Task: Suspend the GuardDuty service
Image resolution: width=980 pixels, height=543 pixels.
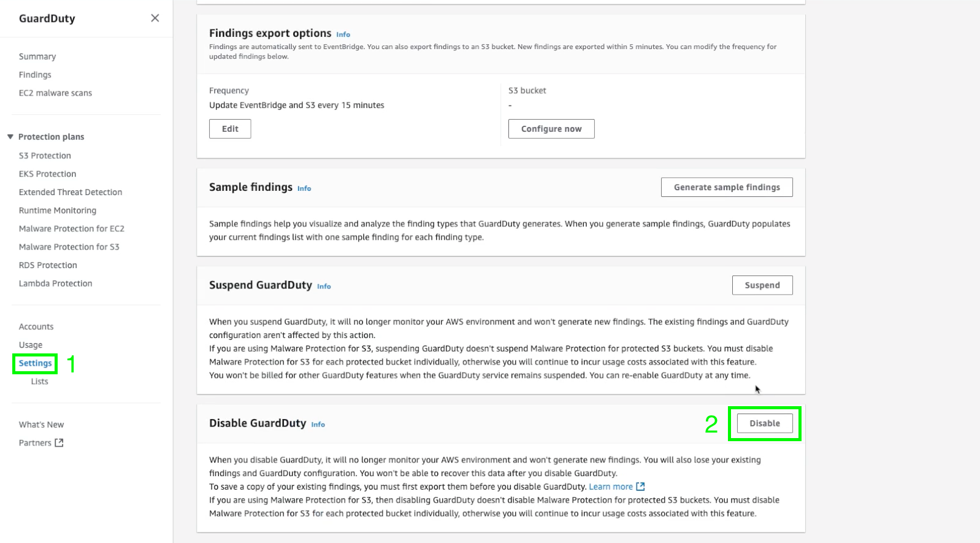Action: (x=762, y=285)
